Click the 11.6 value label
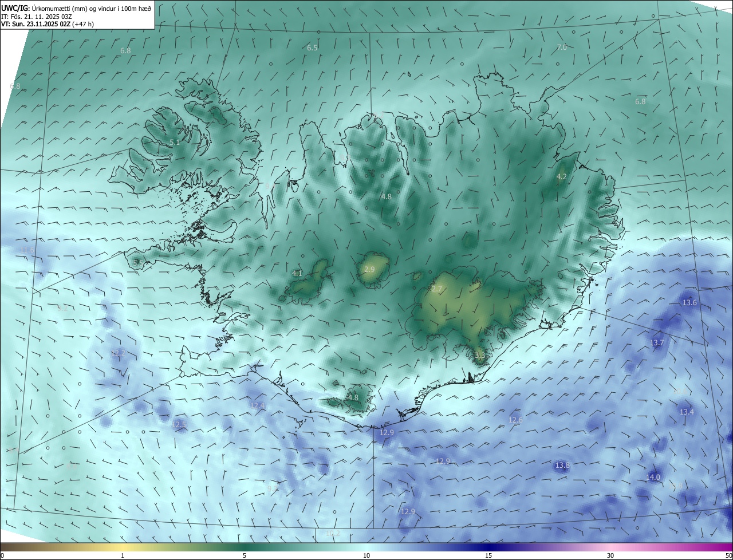The width and height of the screenshot is (733, 560). (27, 250)
